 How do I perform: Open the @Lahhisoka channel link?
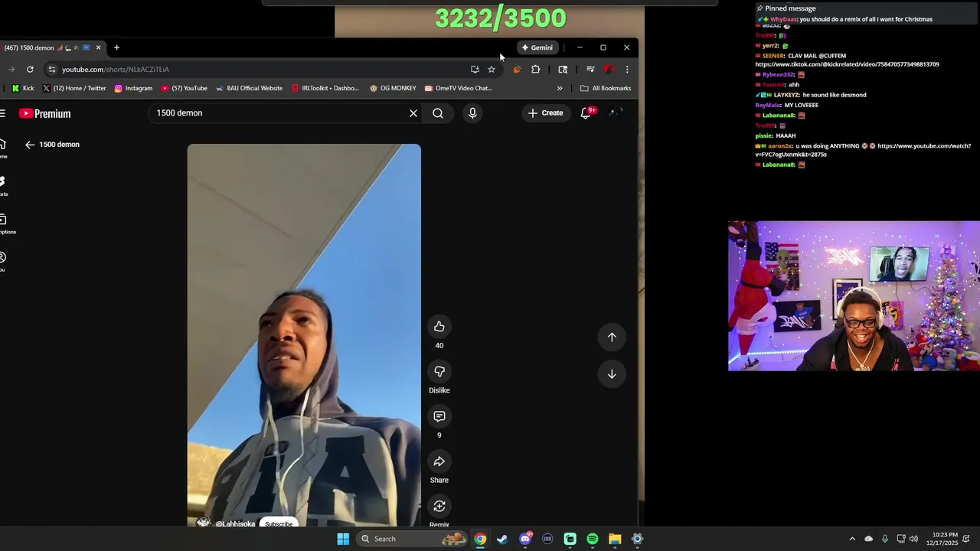click(x=235, y=524)
